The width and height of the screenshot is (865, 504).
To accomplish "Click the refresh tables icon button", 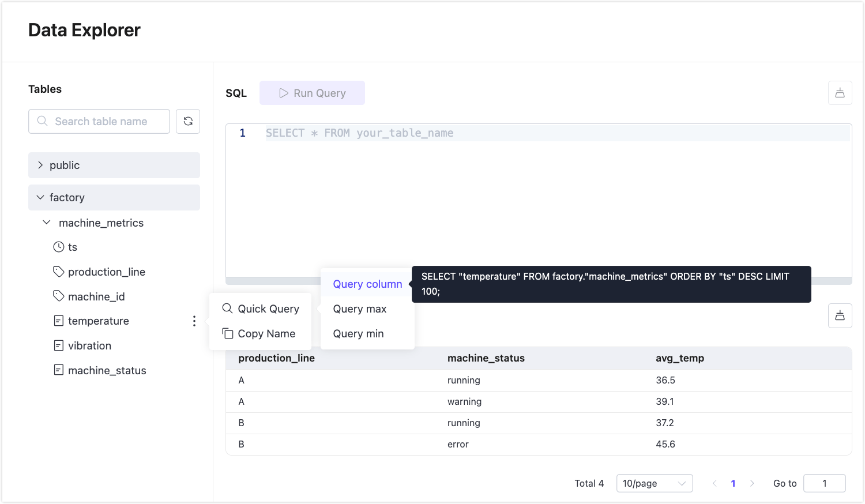I will click(188, 121).
